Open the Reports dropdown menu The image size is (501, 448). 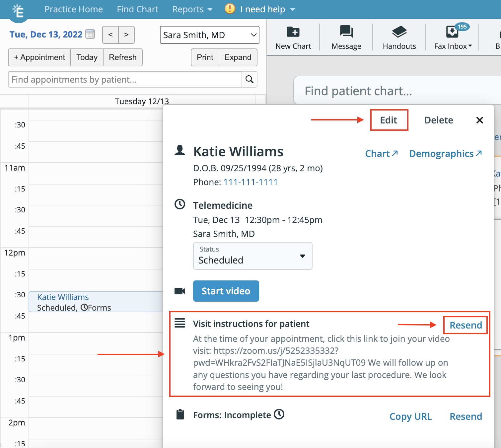pyautogui.click(x=192, y=9)
